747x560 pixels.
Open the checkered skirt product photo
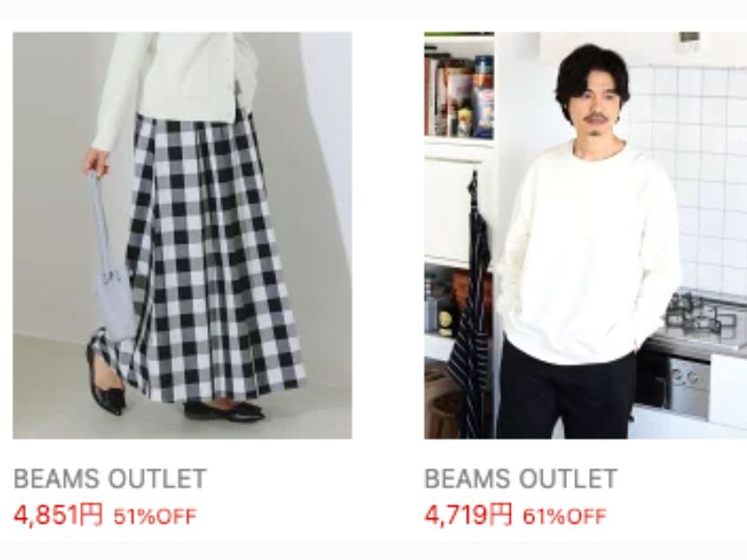coord(182,235)
